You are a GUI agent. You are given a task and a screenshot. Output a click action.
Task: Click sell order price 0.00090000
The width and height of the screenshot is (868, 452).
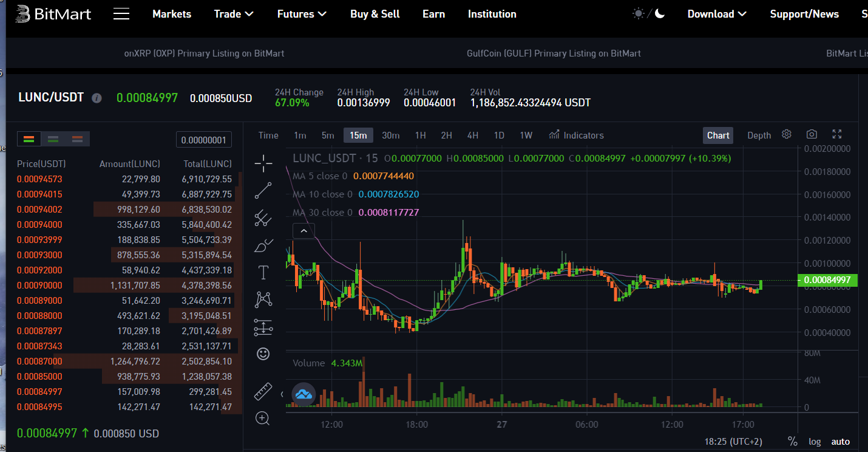click(x=39, y=286)
